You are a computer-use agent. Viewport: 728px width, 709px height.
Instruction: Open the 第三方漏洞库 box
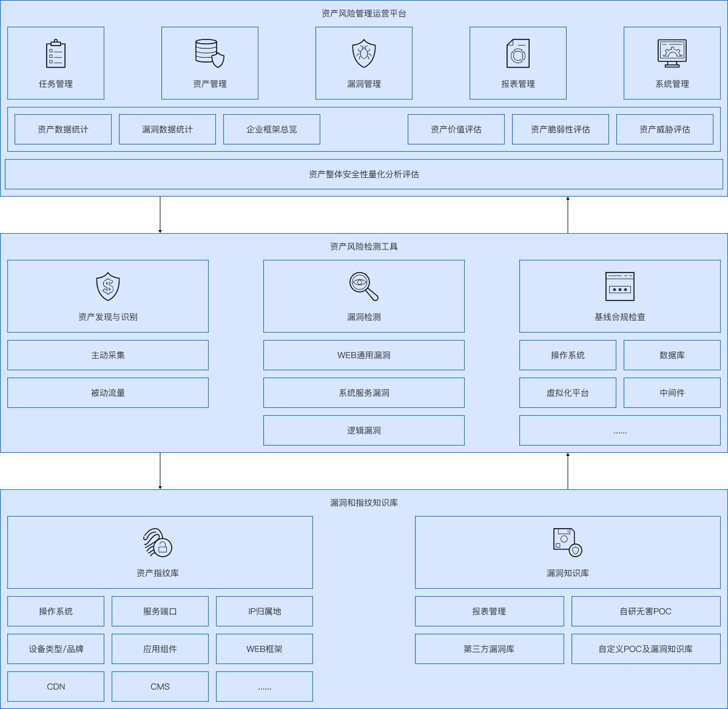pyautogui.click(x=489, y=649)
